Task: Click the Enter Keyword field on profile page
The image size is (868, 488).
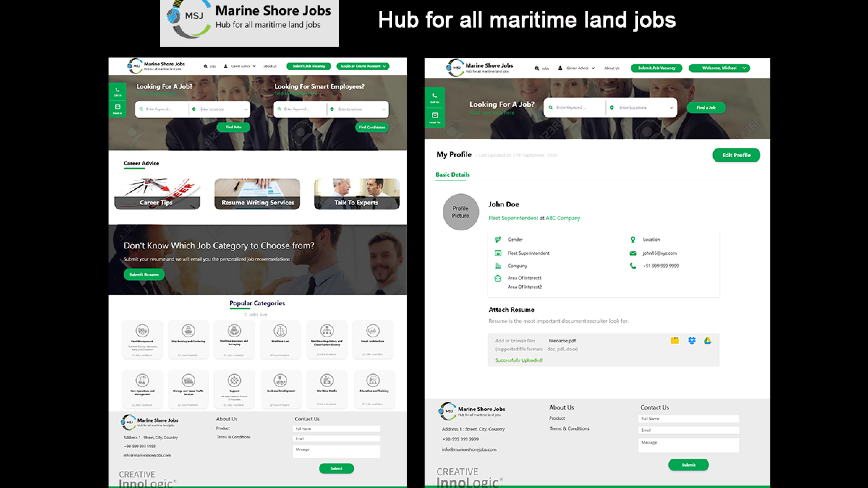Action: [575, 107]
